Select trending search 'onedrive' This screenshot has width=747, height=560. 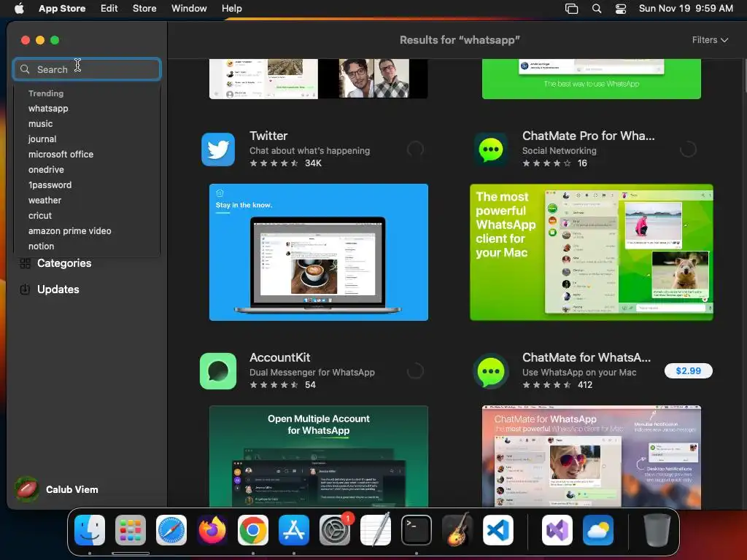point(46,169)
